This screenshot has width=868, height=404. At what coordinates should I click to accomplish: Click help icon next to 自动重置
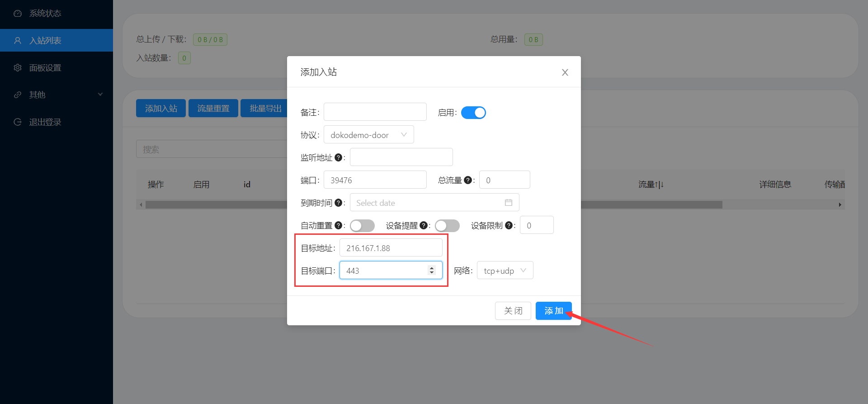tap(338, 225)
